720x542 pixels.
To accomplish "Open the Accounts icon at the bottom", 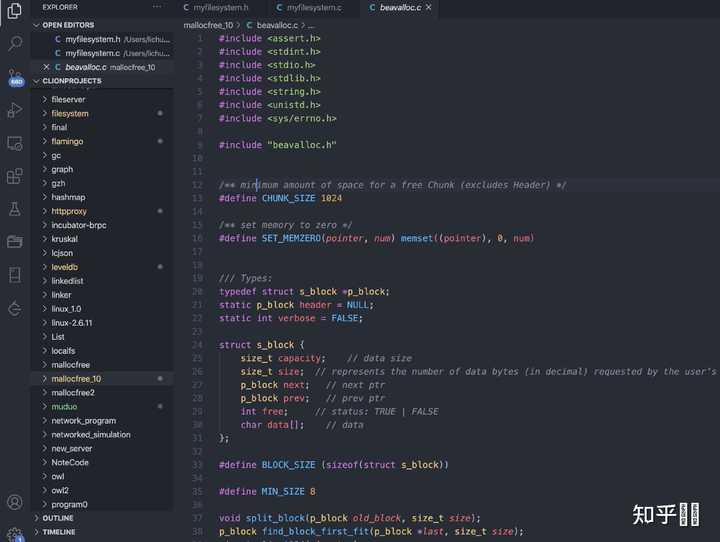I will 15,502.
